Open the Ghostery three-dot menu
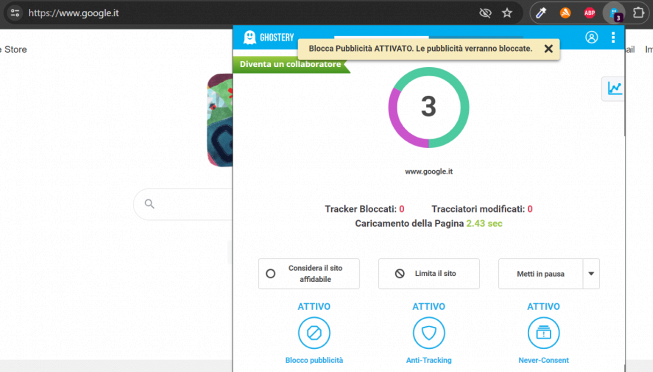Viewport: 653px width, 372px height. pos(613,37)
